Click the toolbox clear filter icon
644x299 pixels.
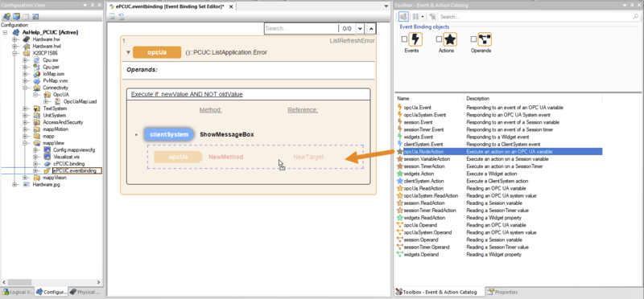[431, 17]
